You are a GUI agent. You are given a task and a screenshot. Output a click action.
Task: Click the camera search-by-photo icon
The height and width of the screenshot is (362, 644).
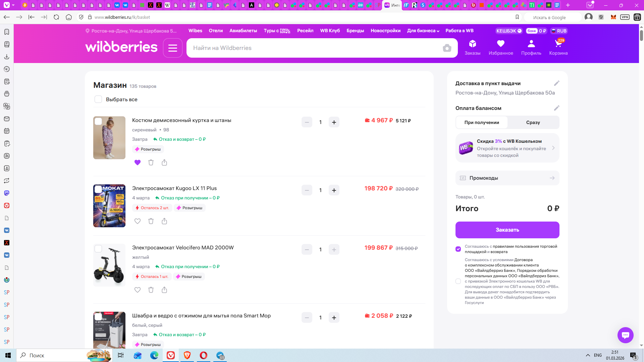[x=447, y=48]
